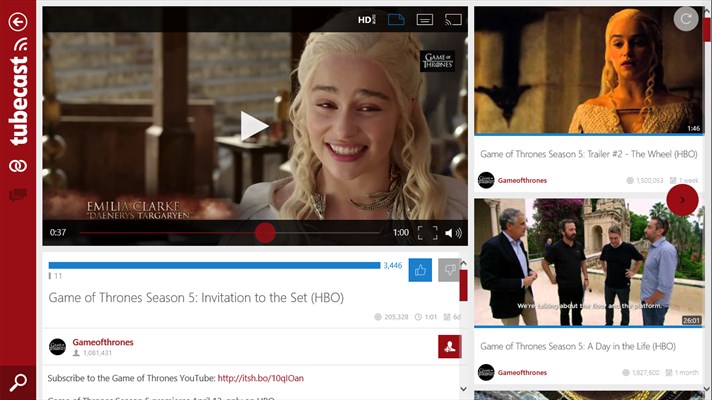
Task: Click the 1:00 duration label in the player
Action: point(401,232)
